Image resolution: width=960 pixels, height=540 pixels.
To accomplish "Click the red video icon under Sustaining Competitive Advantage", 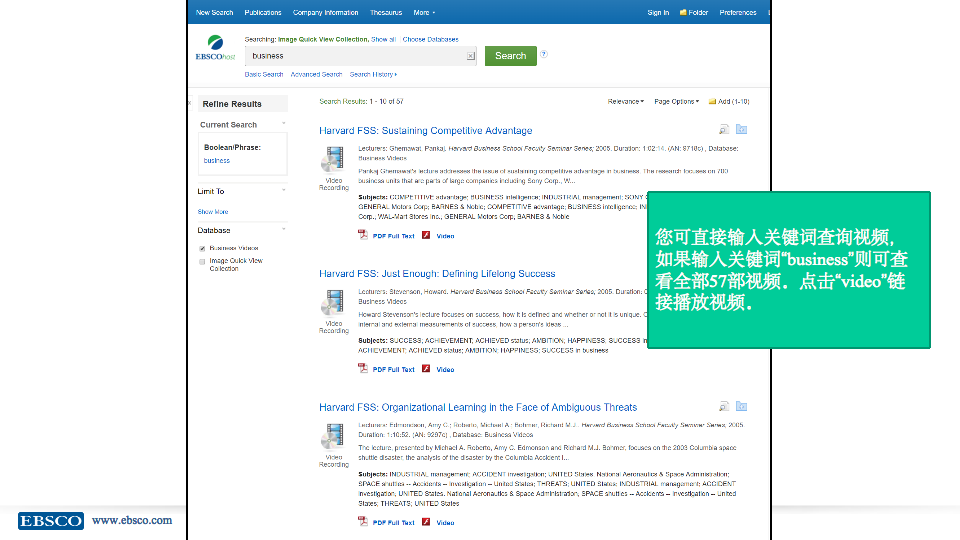I will (x=426, y=235).
